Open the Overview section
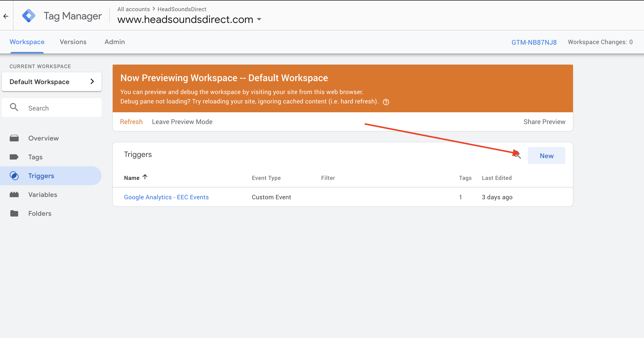 point(43,138)
